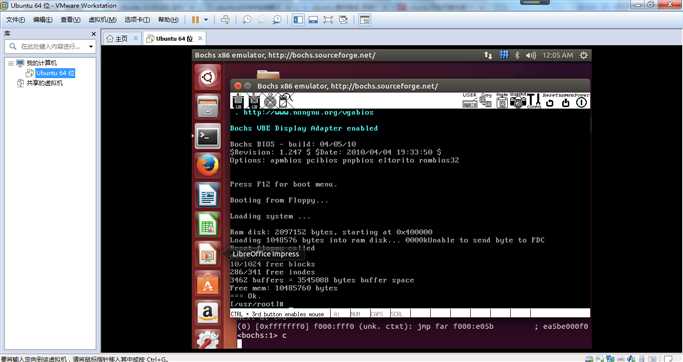Click the Bochs Copy button
The width and height of the screenshot is (683, 362).
coord(486,101)
